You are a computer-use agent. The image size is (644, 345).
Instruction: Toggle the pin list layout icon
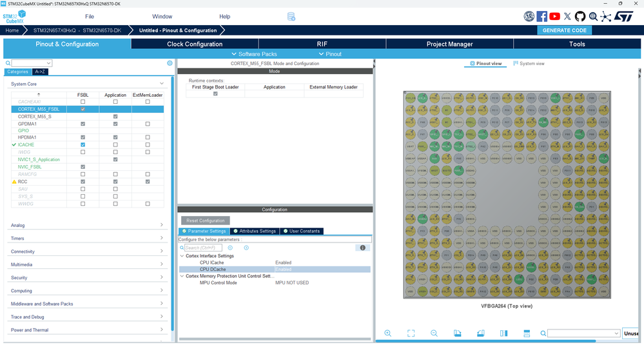[x=527, y=333]
